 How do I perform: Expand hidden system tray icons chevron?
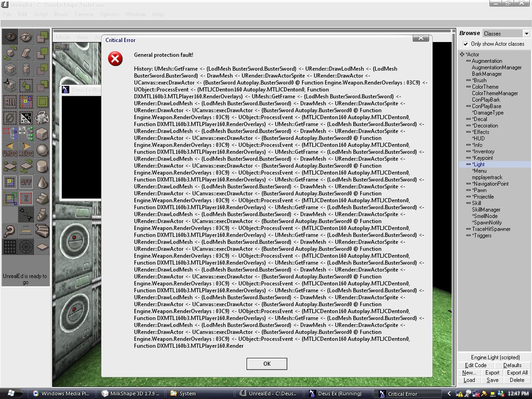coord(449,393)
